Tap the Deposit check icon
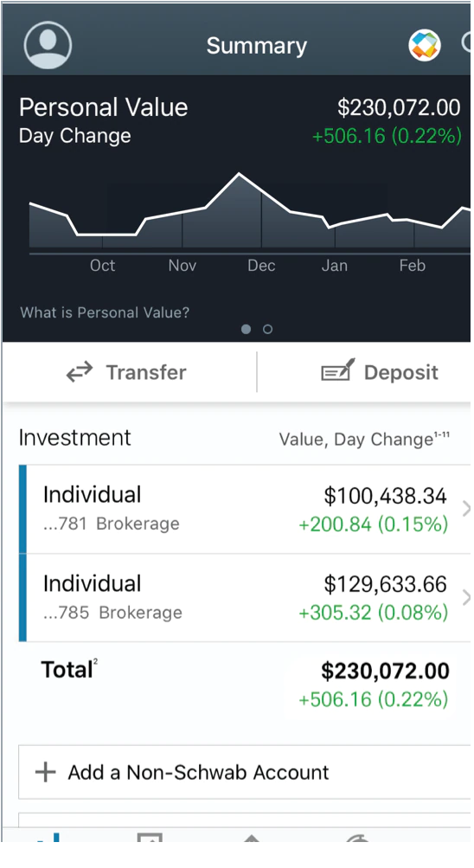Screen dimensions: 474x868 [x=338, y=370]
